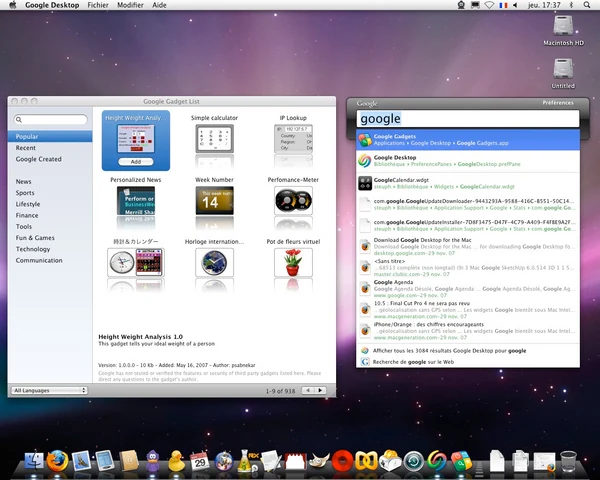Open Macintosh HD drive on desktop

tap(563, 31)
